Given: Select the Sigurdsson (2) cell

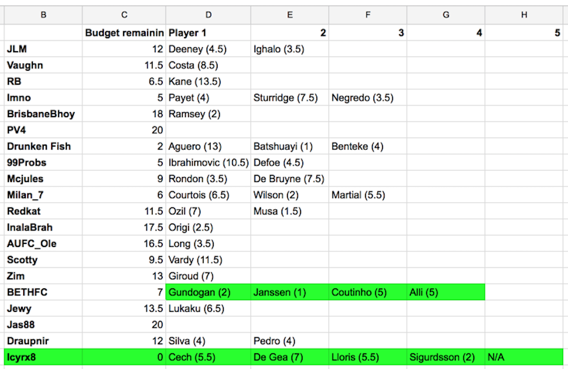Looking at the screenshot, I should (446, 357).
